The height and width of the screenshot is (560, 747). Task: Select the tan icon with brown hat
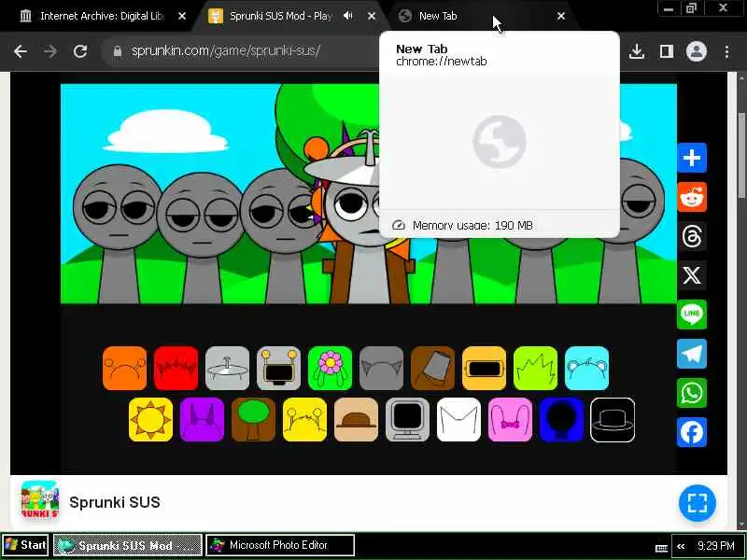pos(356,419)
